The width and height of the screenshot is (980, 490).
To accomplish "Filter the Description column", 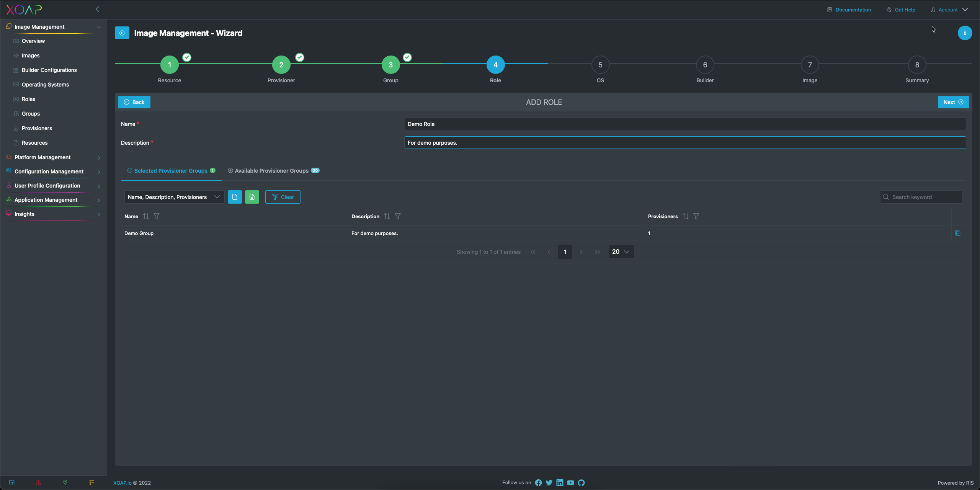I will tap(398, 216).
